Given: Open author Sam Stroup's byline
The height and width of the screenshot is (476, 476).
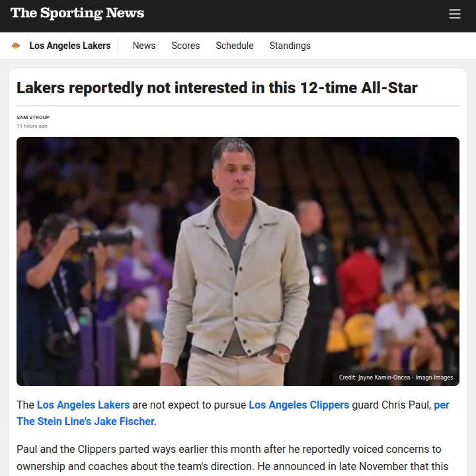Looking at the screenshot, I should pos(33,117).
